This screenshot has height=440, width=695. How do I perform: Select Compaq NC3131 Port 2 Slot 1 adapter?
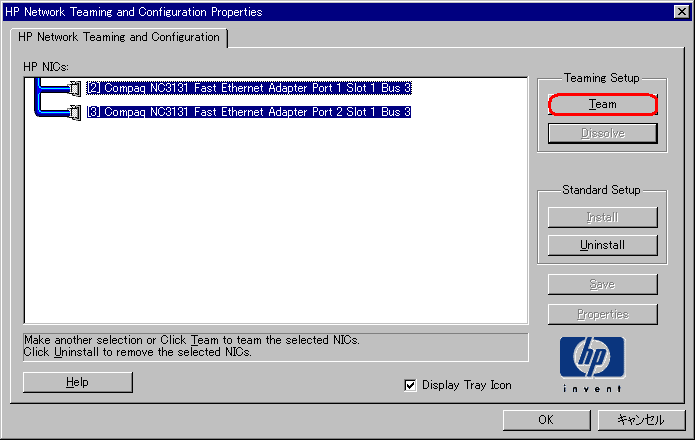(249, 112)
